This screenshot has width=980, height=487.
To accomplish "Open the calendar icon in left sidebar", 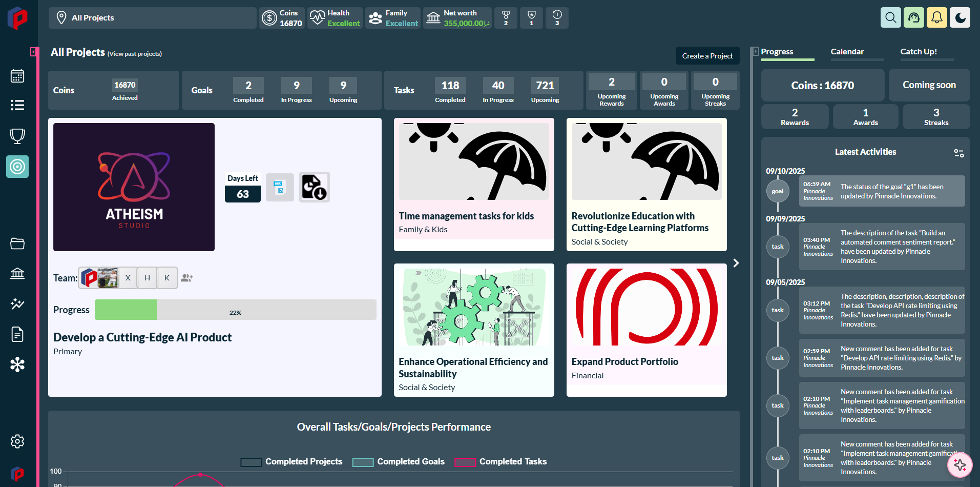I will 17,76.
